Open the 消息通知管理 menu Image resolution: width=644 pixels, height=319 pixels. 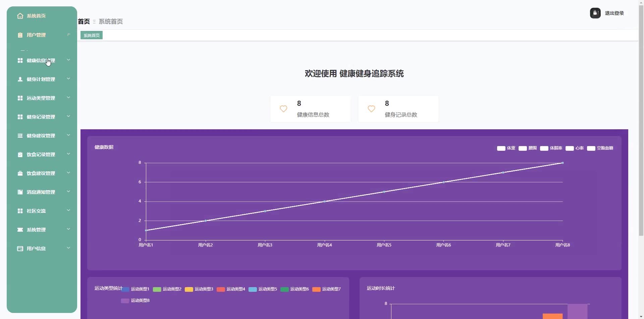click(41, 192)
